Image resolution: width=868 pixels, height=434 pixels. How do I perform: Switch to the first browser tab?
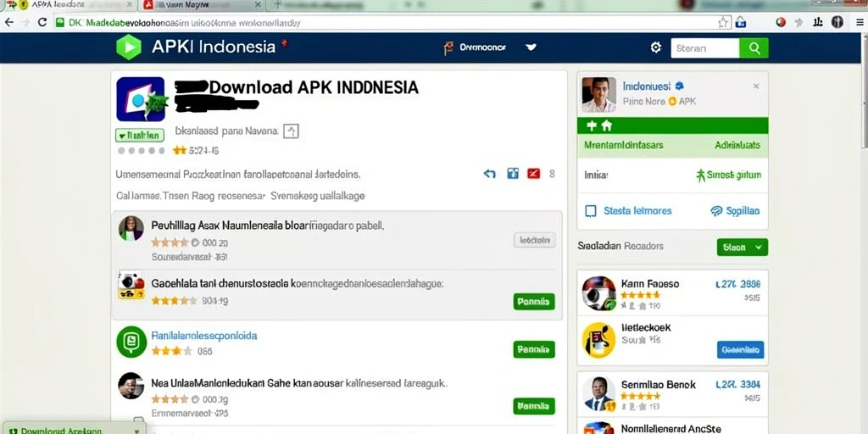pyautogui.click(x=68, y=5)
